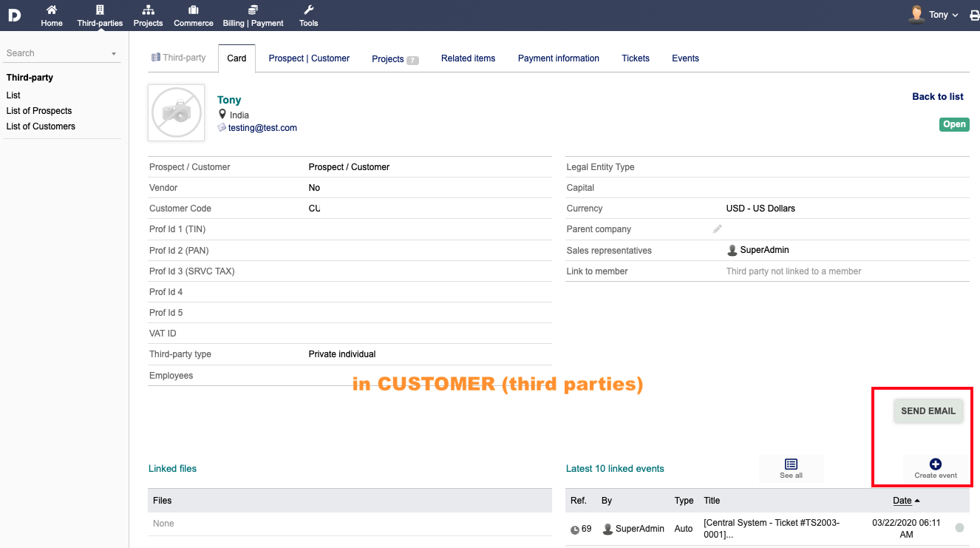Open the Search dropdown arrow

114,54
